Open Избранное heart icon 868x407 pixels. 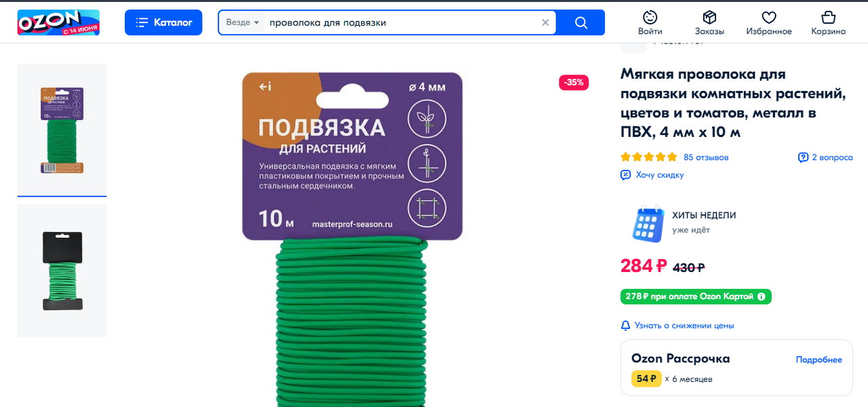[769, 23]
